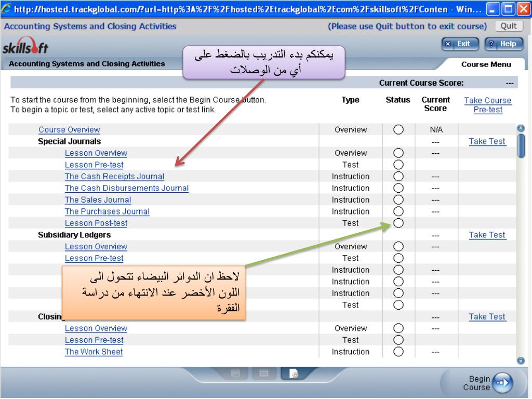Open Lesson Overview under Subsidiary Ledgers
This screenshot has width=532, height=399.
point(96,247)
